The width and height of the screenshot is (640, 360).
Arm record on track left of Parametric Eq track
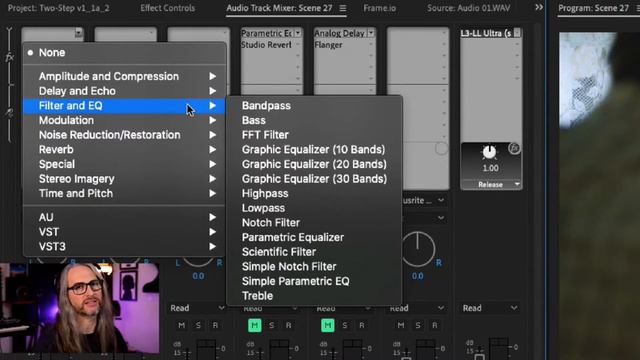pos(215,325)
